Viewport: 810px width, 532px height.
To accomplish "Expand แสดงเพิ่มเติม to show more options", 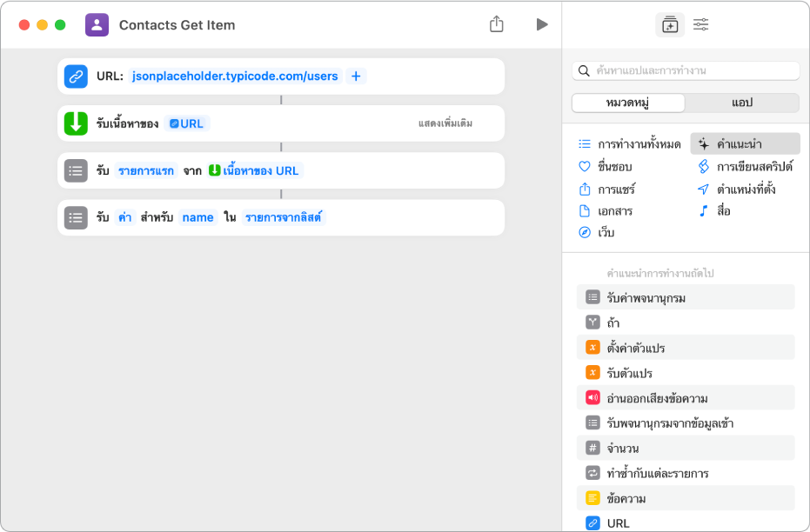I will pyautogui.click(x=445, y=123).
